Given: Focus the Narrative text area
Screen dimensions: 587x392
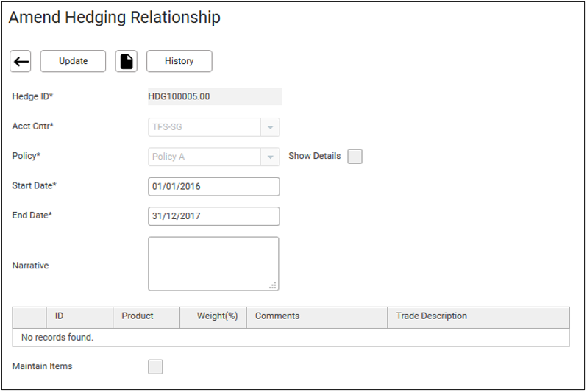Looking at the screenshot, I should coord(213,263).
